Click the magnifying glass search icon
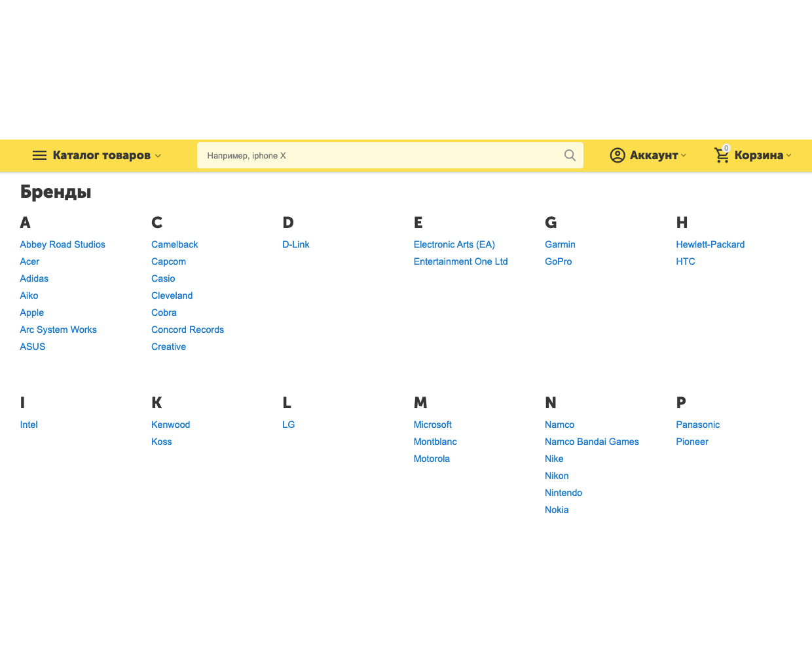Viewport: 812px width, 665px height. point(570,155)
